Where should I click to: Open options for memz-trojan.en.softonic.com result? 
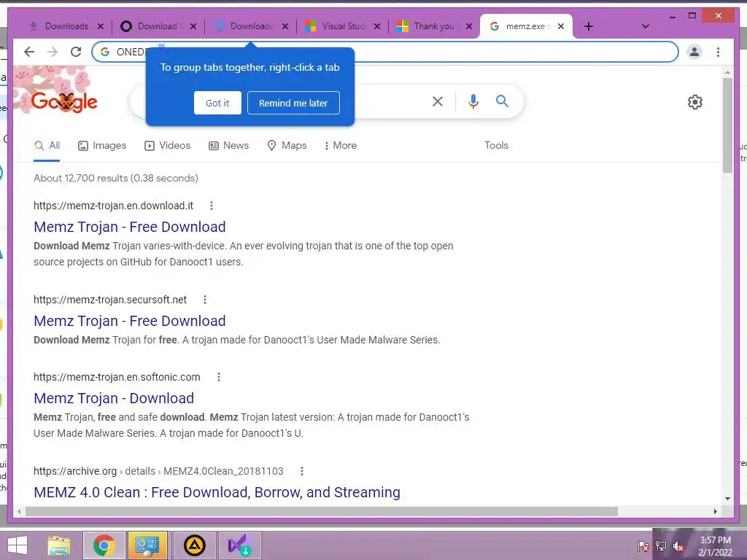pos(219,377)
